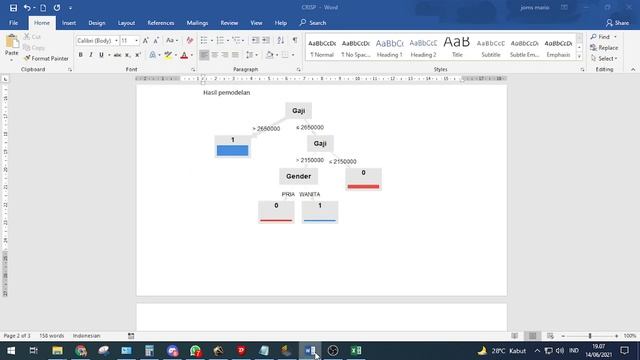
Task: Decrease font size with Shrink Font
Action: 156,40
